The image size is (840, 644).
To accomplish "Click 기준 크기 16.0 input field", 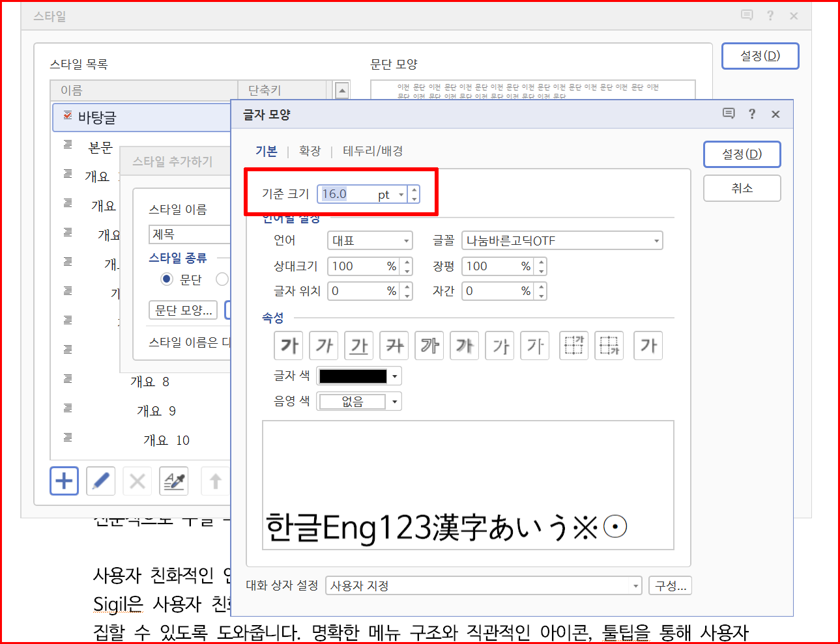I will (348, 194).
